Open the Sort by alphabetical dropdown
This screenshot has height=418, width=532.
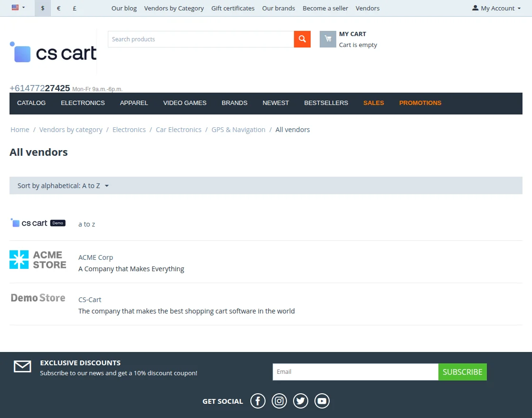pos(62,185)
